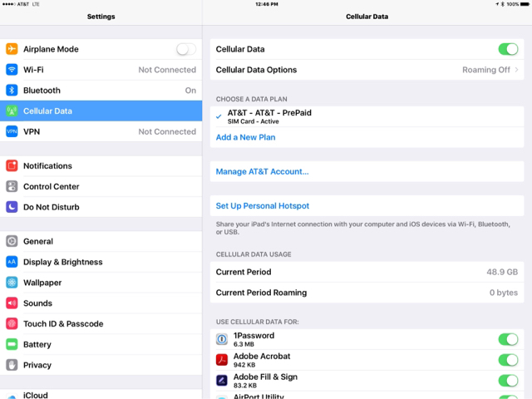Tap the Touch ID fingerprint icon
The height and width of the screenshot is (399, 532).
tap(12, 323)
